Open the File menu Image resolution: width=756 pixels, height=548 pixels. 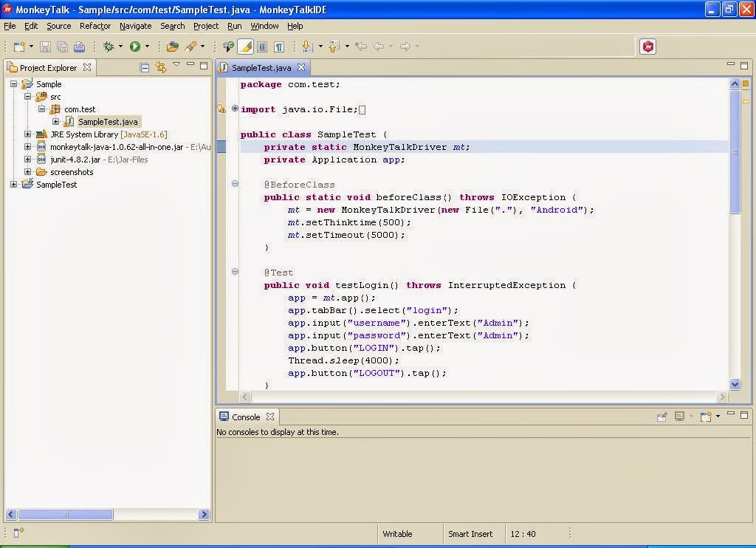coord(10,26)
